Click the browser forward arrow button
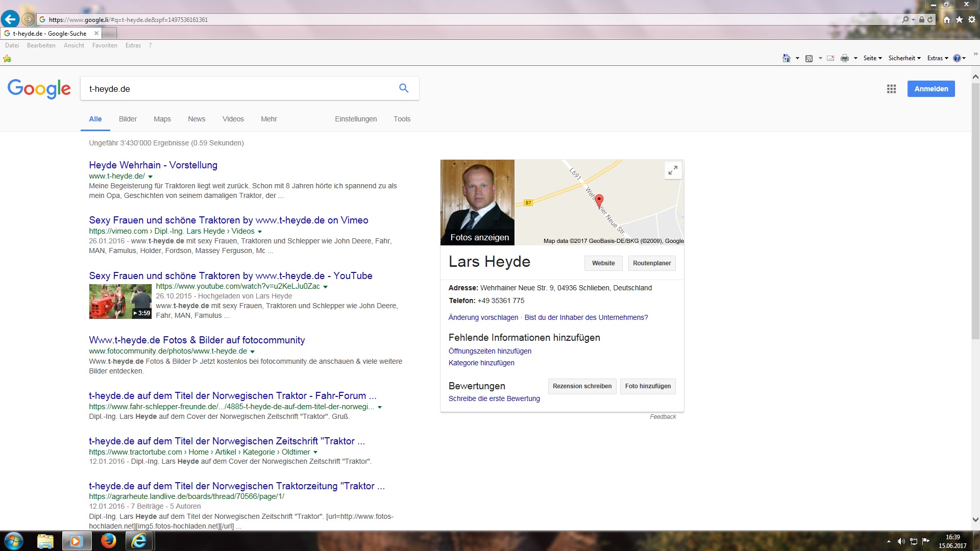 [x=28, y=19]
